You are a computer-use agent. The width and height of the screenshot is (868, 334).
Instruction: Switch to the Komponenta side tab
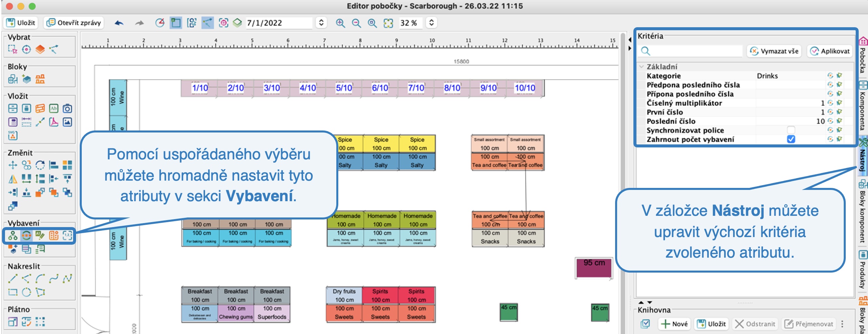pyautogui.click(x=863, y=106)
